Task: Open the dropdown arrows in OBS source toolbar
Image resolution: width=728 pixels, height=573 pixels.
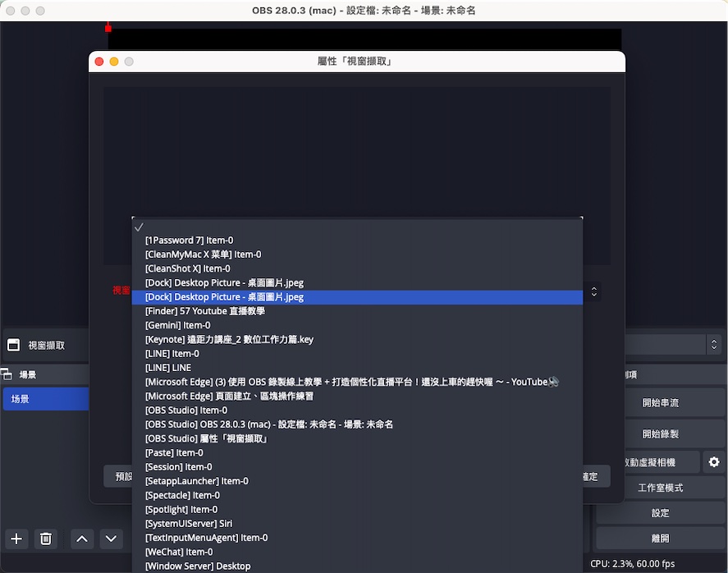Action: point(714,345)
